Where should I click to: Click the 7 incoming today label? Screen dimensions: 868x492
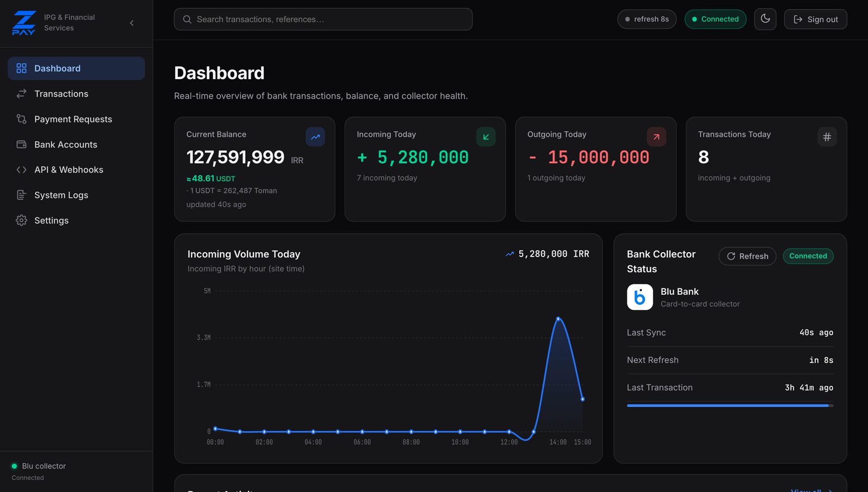coord(387,178)
